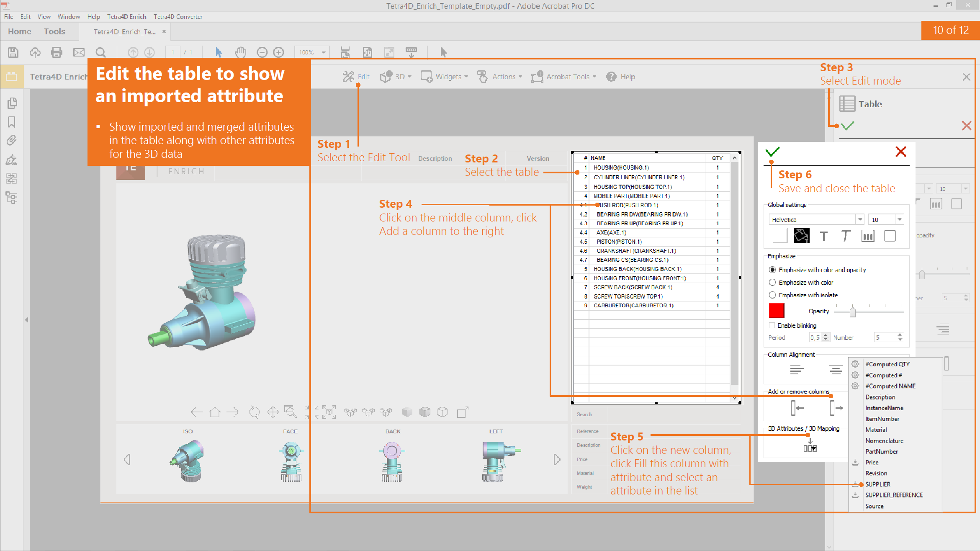Click the Tetra4D Edit tool
The width and height of the screenshot is (980, 551).
356,77
